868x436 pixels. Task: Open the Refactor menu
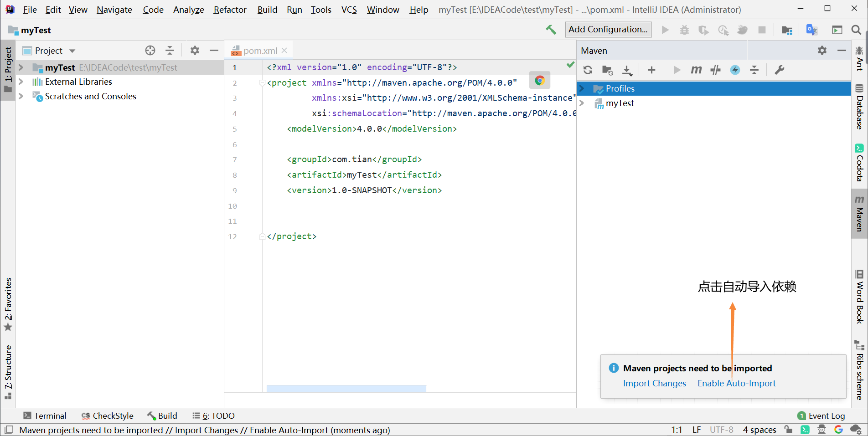pyautogui.click(x=230, y=10)
